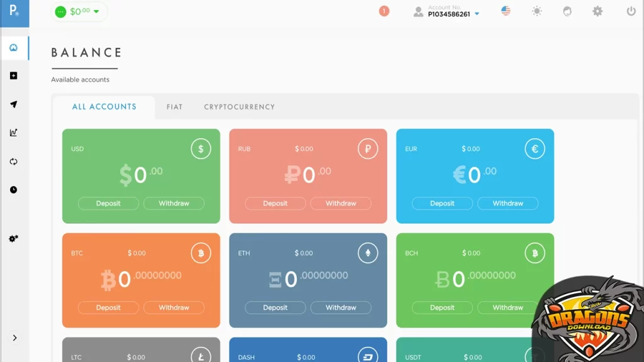This screenshot has width=644, height=362.
Task: Toggle the sun light/dark theme icon
Action: [536, 11]
